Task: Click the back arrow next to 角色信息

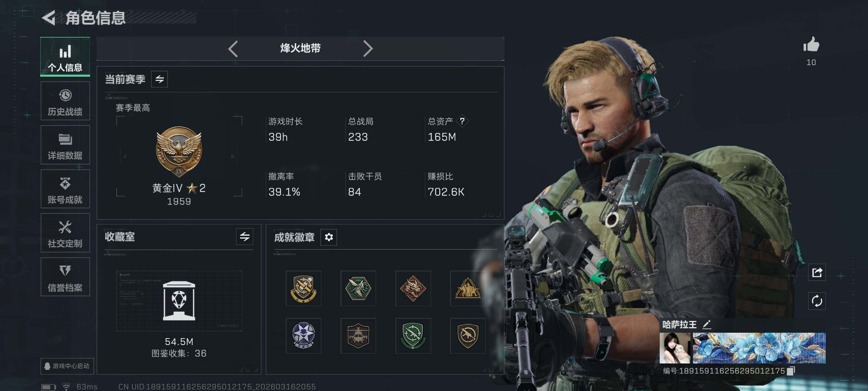Action: tap(48, 18)
